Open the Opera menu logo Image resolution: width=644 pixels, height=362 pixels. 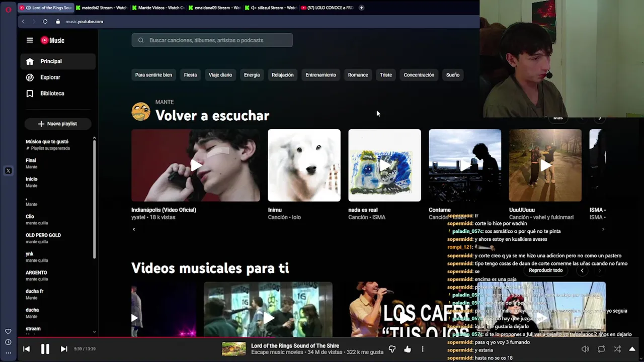(x=8, y=10)
